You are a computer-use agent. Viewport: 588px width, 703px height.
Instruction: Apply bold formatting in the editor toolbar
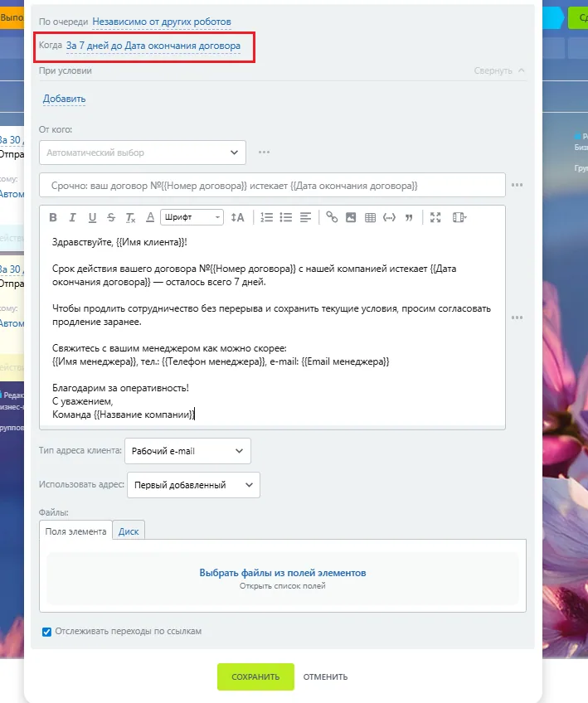53,217
